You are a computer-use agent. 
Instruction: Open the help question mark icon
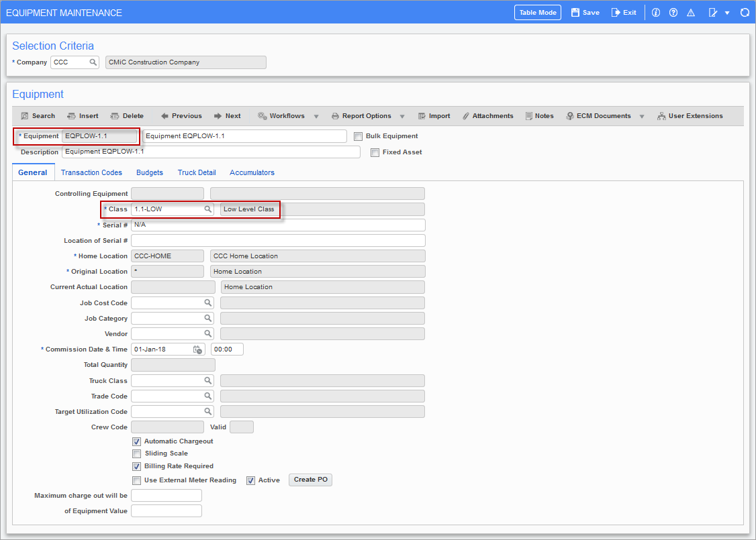(x=673, y=13)
